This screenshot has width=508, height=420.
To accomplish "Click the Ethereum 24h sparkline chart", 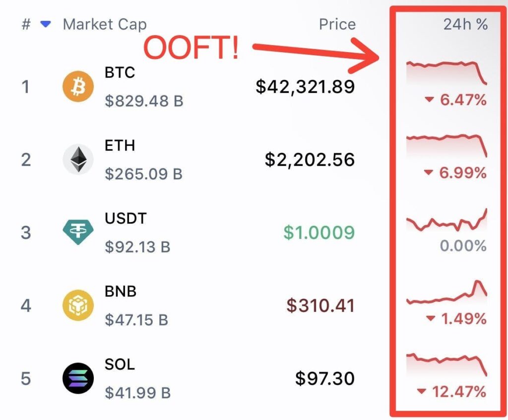I will pyautogui.click(x=446, y=144).
